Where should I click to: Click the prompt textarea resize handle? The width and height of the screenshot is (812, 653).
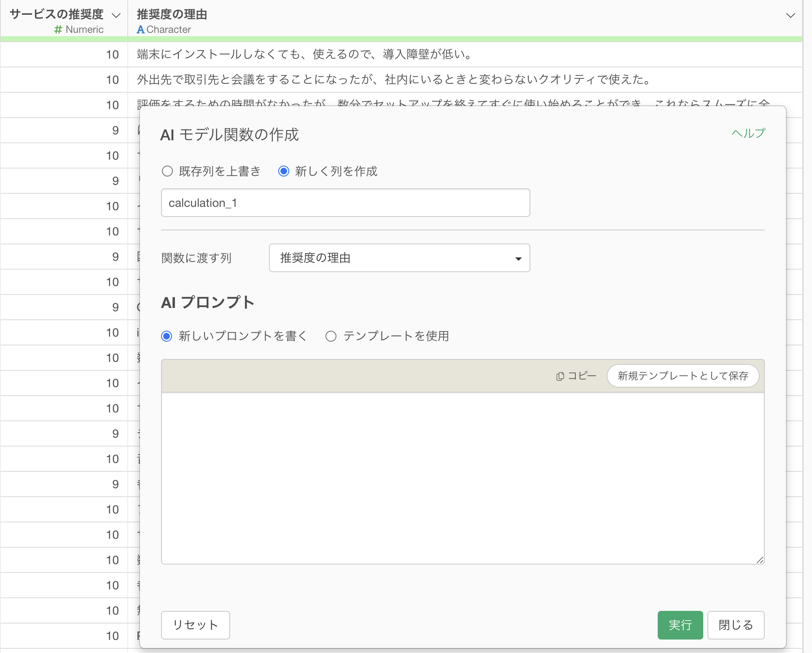[x=760, y=560]
